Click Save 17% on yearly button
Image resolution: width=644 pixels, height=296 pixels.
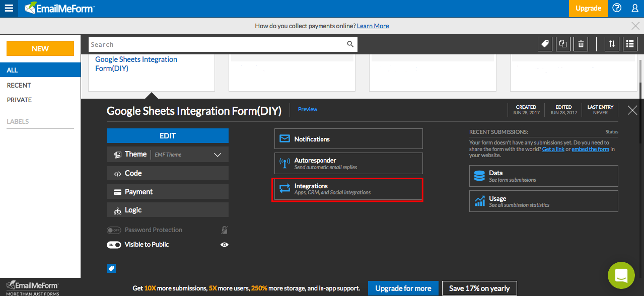[x=479, y=288]
